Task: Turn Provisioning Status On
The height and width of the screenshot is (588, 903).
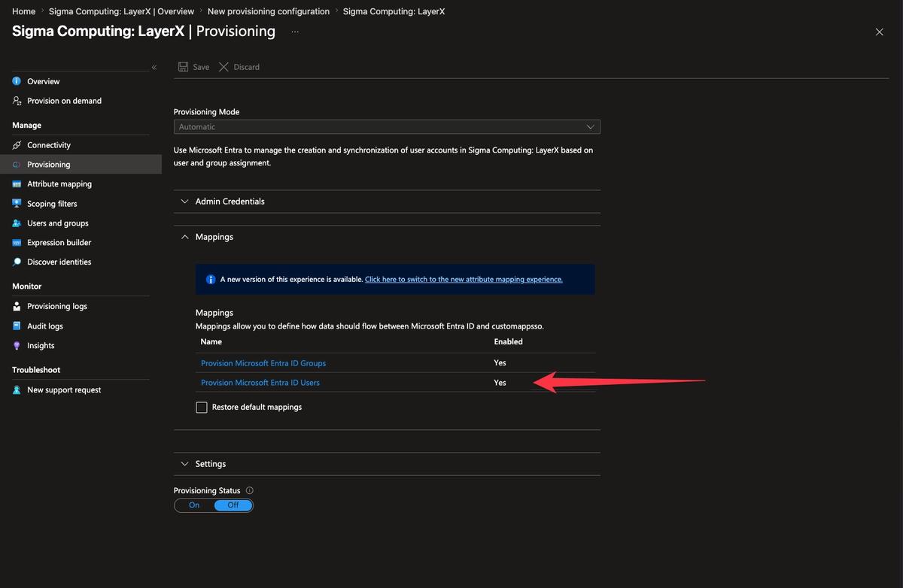Action: point(194,505)
